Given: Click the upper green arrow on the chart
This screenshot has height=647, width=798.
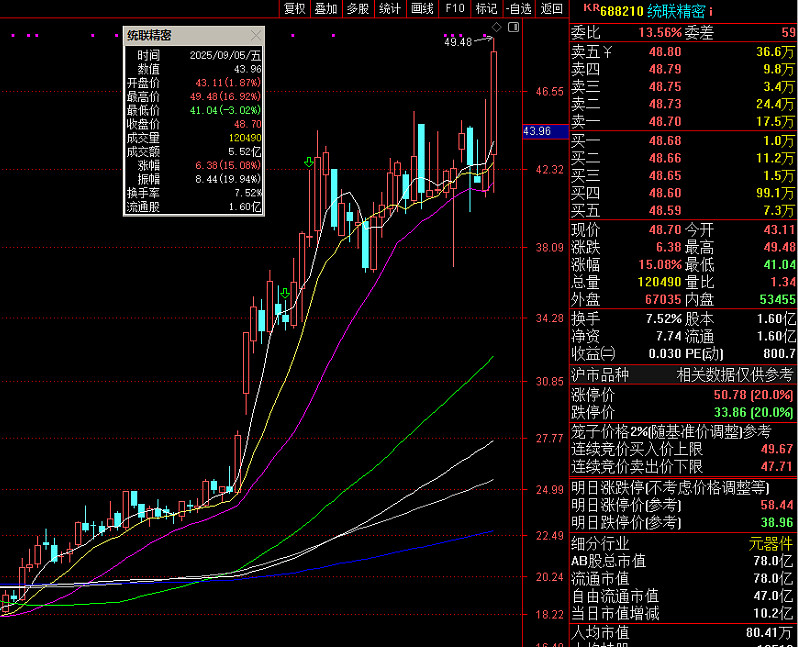Looking at the screenshot, I should (x=309, y=162).
